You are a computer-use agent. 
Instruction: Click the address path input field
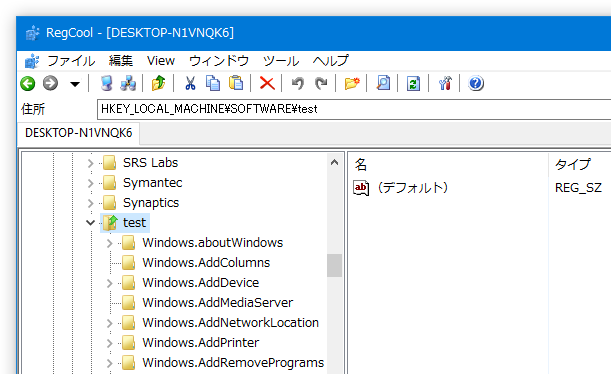pyautogui.click(x=354, y=109)
